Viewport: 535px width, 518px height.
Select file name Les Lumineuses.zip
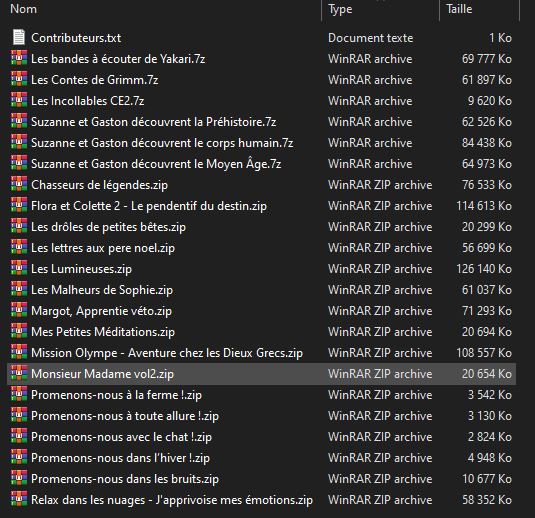click(x=81, y=269)
